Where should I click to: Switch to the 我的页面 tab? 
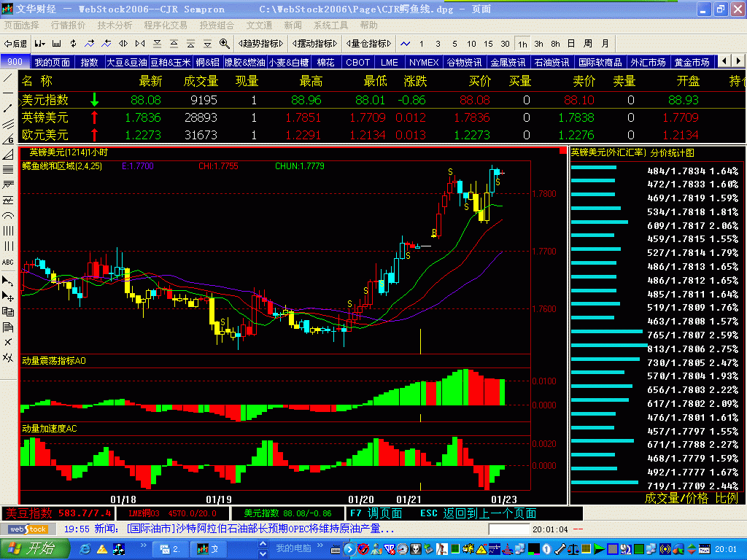pos(53,63)
